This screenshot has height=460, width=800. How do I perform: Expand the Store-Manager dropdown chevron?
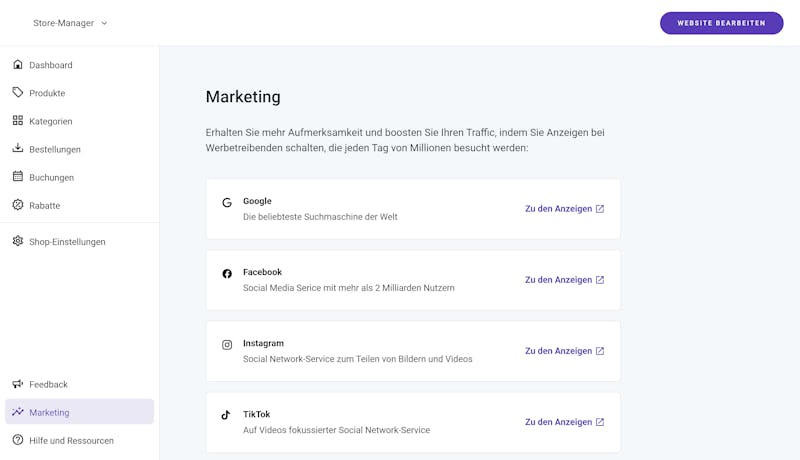coord(104,23)
